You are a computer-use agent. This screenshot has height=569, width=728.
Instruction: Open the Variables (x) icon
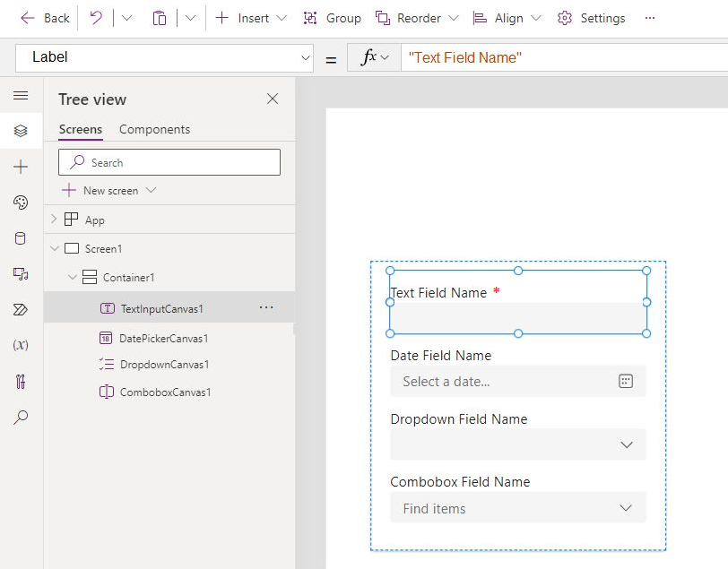click(21, 345)
